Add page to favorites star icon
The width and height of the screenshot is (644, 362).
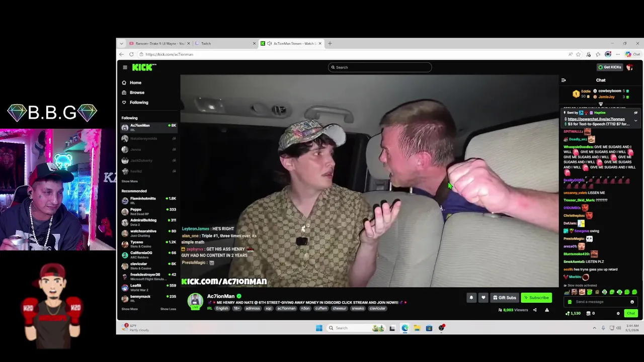(579, 54)
